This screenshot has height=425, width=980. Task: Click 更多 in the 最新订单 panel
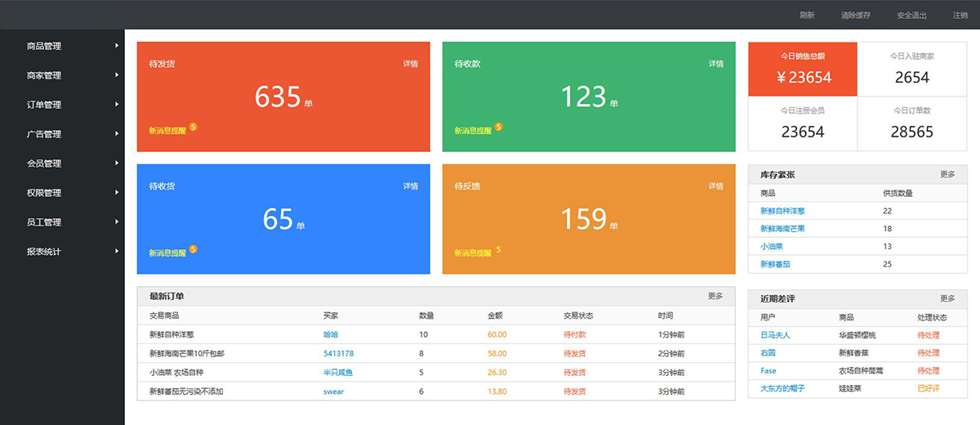715,296
